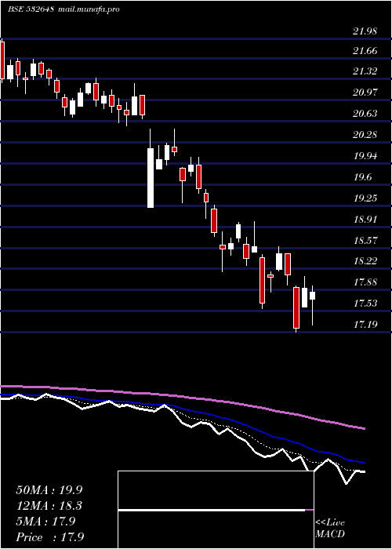Click the pink 50MA line
This screenshot has width=392, height=549.
(x=182, y=397)
